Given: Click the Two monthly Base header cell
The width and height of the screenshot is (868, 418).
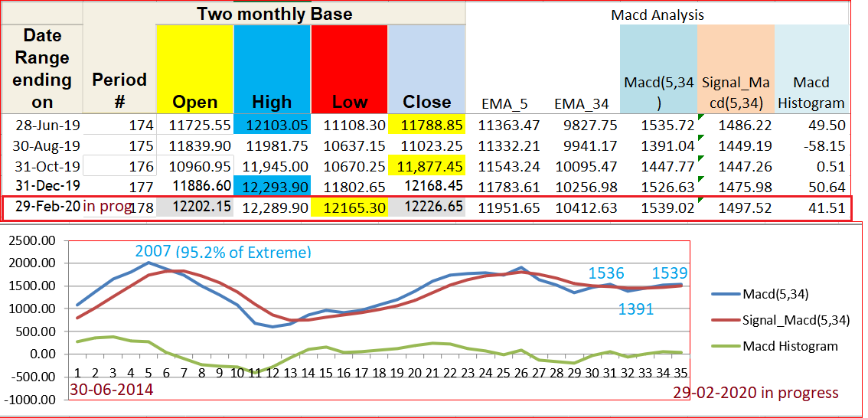Looking at the screenshot, I should [275, 13].
